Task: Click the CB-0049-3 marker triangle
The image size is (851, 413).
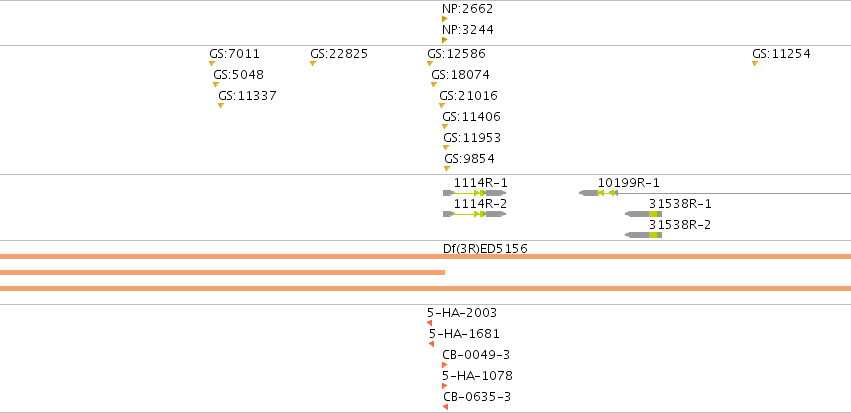Action: pos(444,365)
